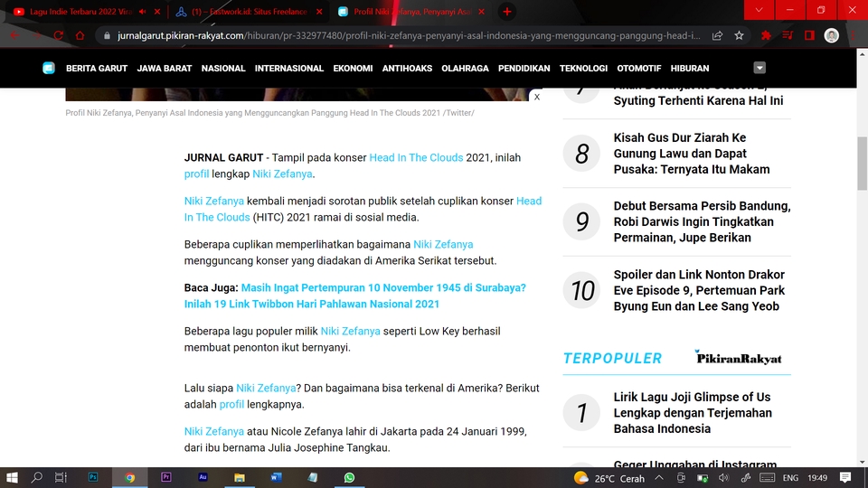Show hidden system tray icons chevron

point(659,477)
